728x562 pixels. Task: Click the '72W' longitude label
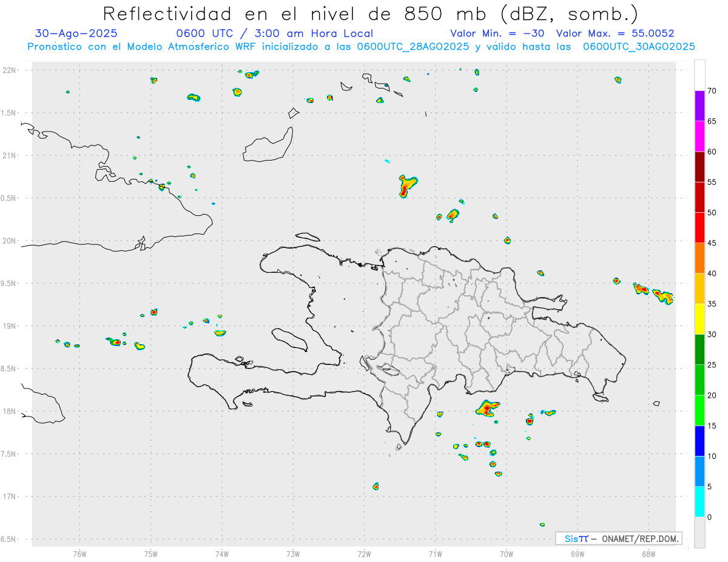pos(365,554)
